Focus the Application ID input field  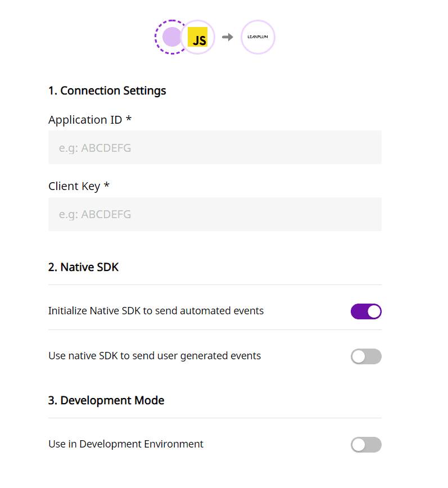215,147
